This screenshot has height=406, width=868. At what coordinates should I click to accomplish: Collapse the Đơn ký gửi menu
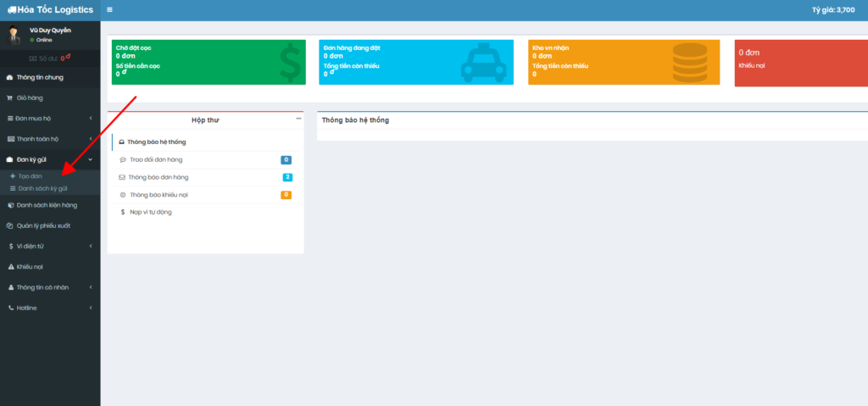click(x=50, y=159)
